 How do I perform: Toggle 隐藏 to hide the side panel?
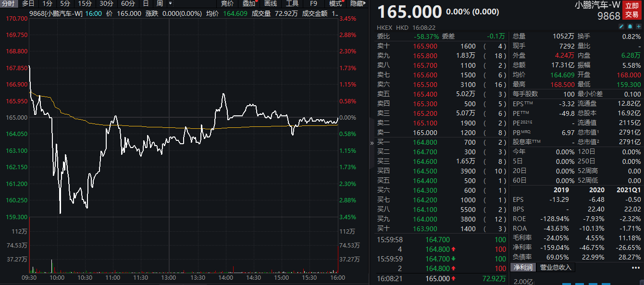coord(357,3)
